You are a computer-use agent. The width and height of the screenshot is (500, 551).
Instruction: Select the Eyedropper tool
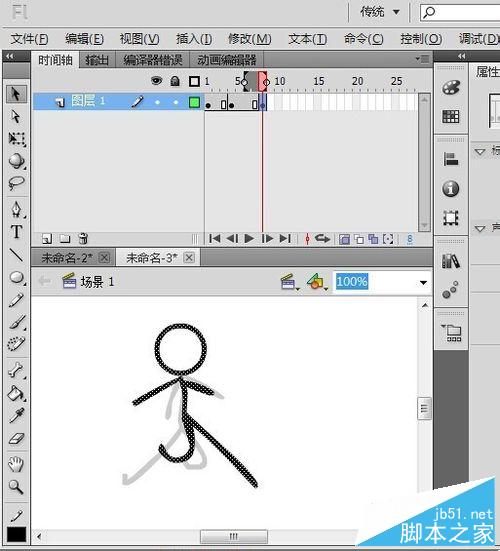coord(17,416)
